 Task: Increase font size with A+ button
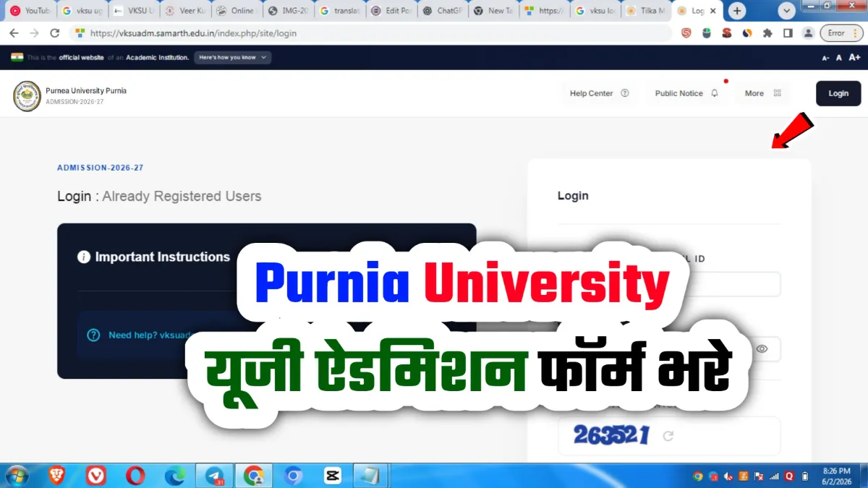854,57
